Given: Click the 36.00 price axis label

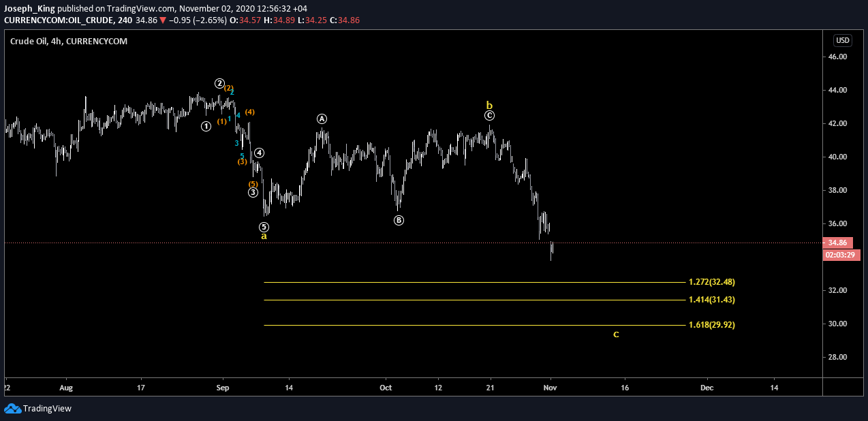Looking at the screenshot, I should (x=837, y=224).
